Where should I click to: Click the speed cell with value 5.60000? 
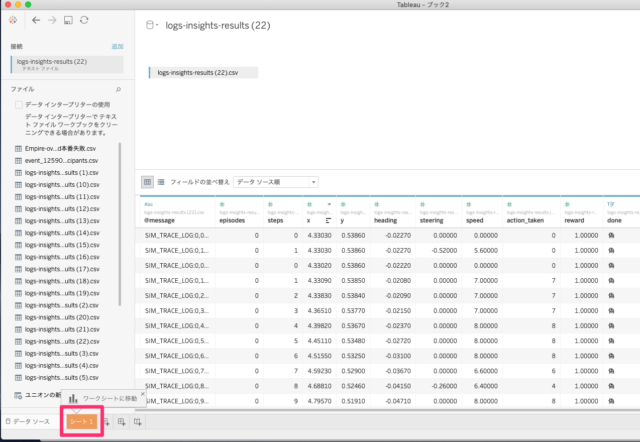tap(486, 251)
